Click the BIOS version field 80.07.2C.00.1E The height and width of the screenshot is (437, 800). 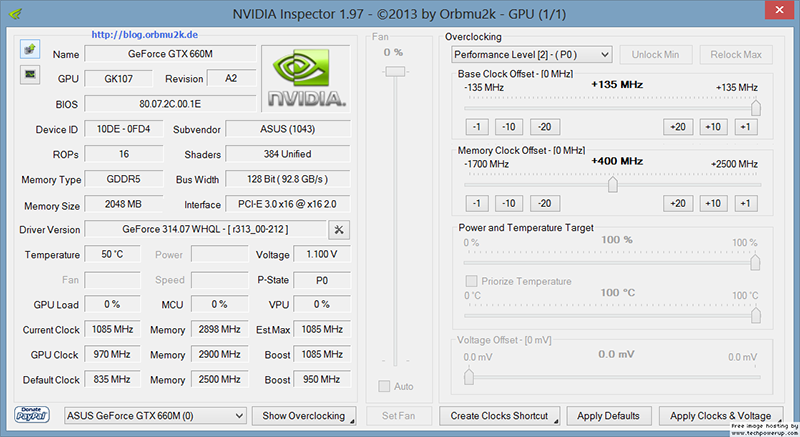pos(170,104)
